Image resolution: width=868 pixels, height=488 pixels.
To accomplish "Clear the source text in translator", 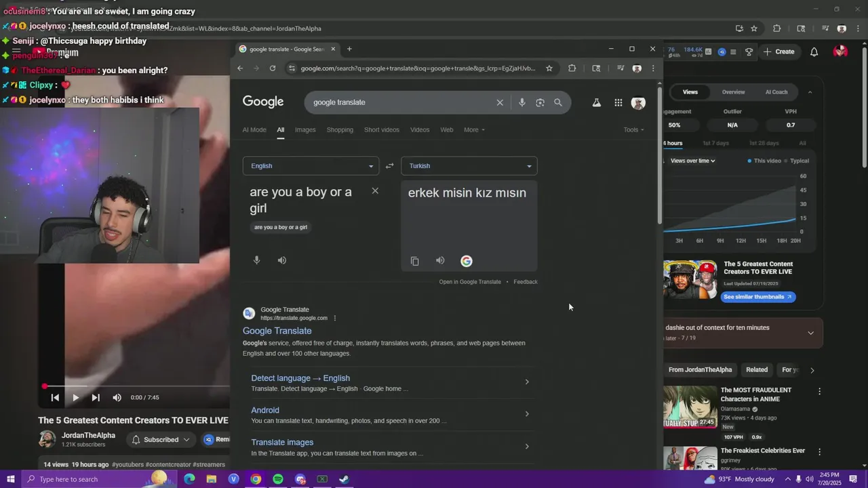I will (x=375, y=191).
